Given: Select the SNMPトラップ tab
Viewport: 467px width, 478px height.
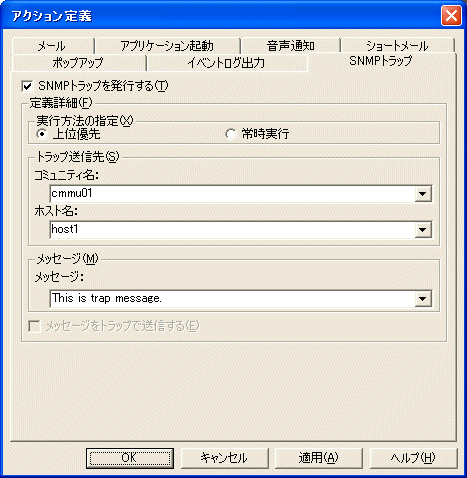Looking at the screenshot, I should point(381,61).
